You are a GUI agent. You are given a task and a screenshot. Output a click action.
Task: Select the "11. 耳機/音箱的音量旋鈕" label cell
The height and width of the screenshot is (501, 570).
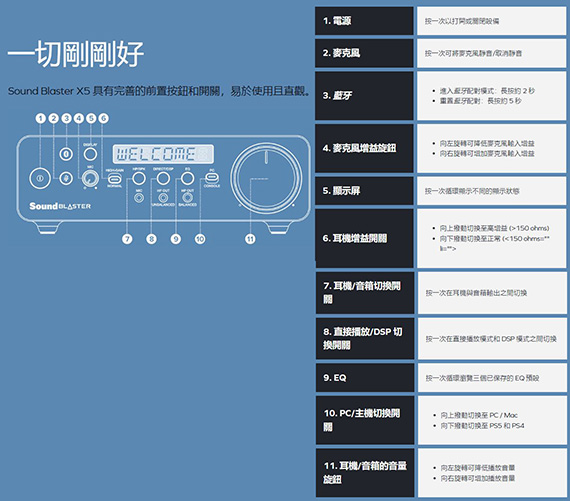pos(365,473)
